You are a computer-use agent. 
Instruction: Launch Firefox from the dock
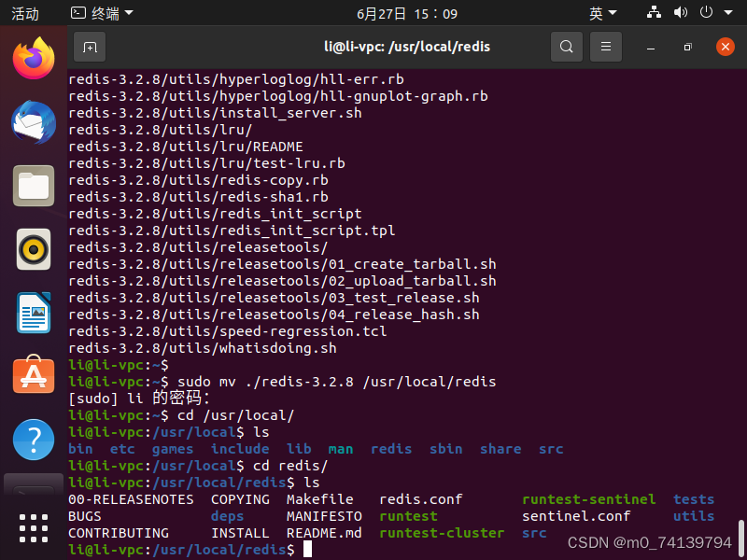pos(33,58)
